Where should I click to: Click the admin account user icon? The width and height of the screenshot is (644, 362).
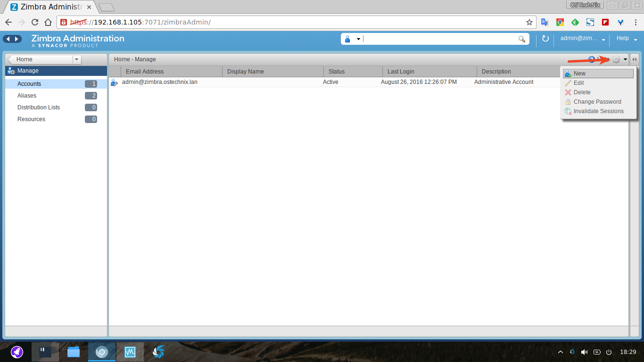114,82
